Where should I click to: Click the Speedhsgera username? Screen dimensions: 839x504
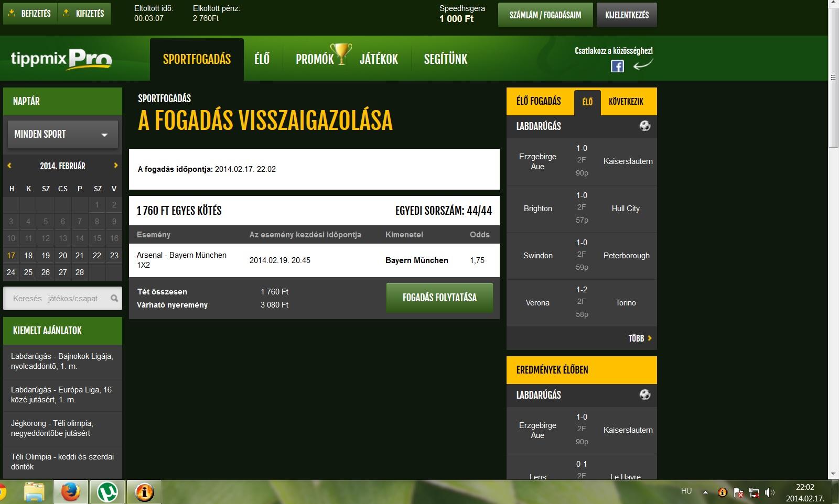coord(462,8)
